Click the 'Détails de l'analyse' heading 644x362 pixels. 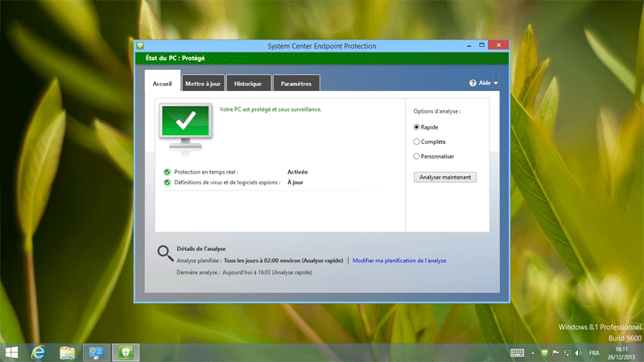coord(200,249)
